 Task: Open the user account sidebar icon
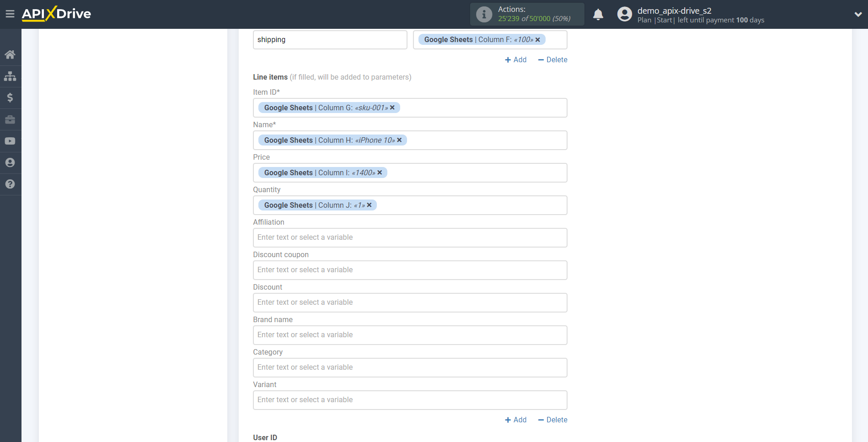[x=10, y=162]
